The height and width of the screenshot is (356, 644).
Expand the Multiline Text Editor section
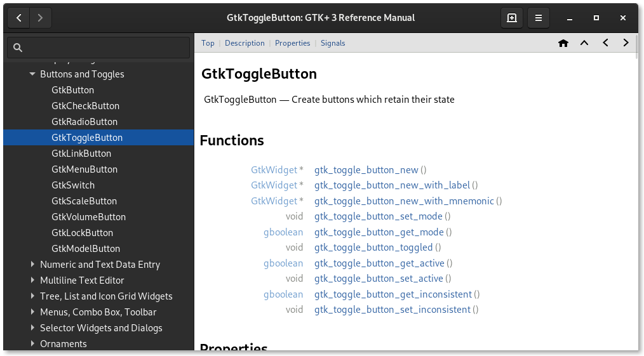pos(32,280)
